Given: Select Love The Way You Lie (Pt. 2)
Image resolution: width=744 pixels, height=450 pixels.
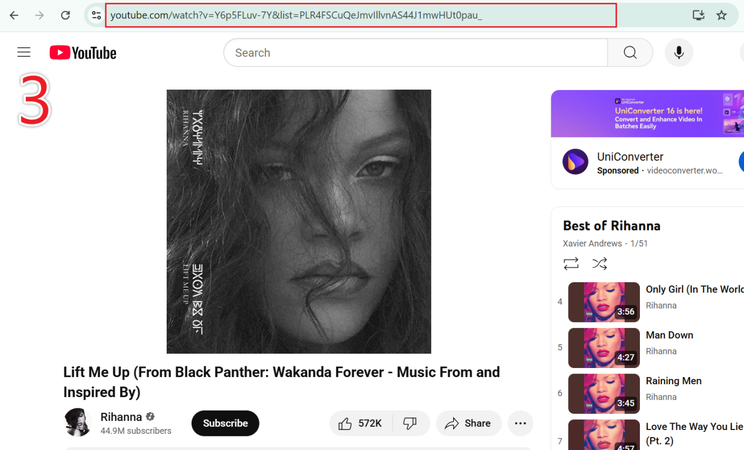Looking at the screenshot, I should point(695,433).
